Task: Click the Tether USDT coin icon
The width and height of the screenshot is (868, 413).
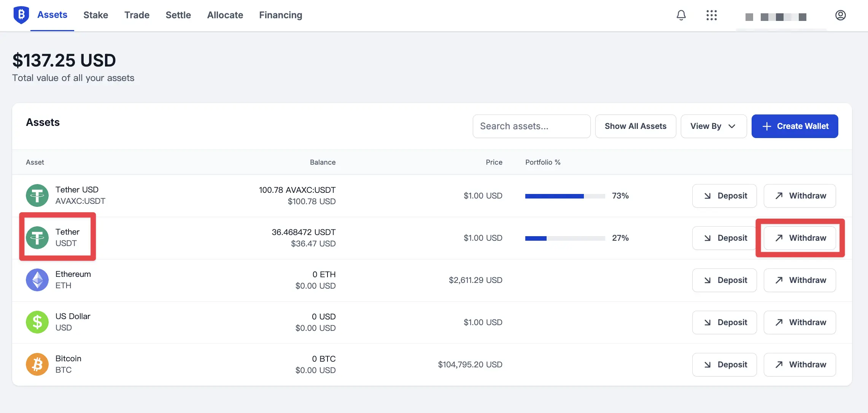Action: [37, 238]
